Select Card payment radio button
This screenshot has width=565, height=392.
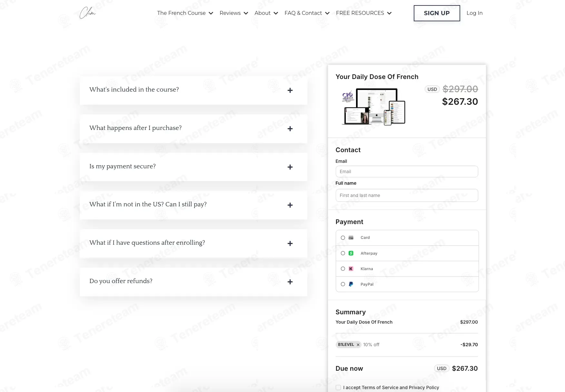click(x=343, y=238)
